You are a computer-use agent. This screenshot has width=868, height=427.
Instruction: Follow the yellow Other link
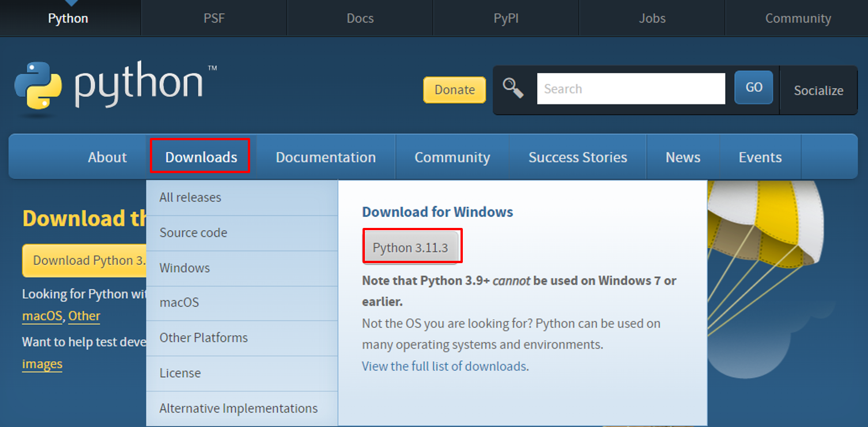click(84, 316)
